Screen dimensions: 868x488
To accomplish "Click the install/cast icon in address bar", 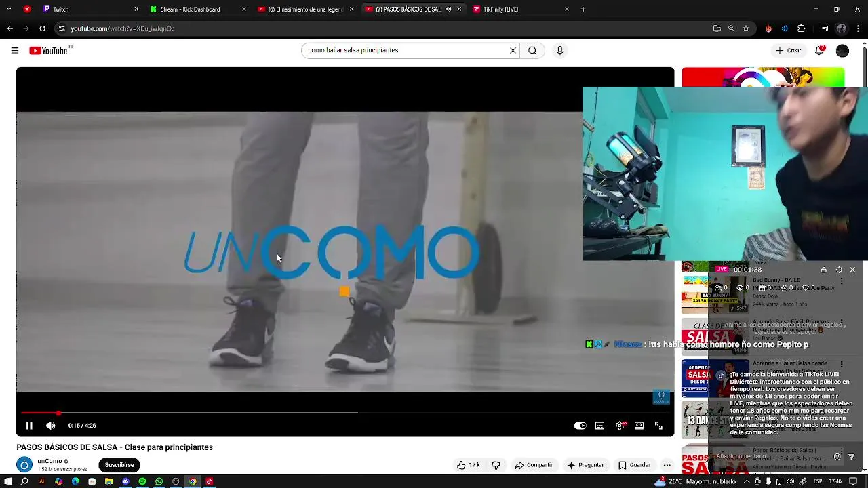I will point(717,28).
